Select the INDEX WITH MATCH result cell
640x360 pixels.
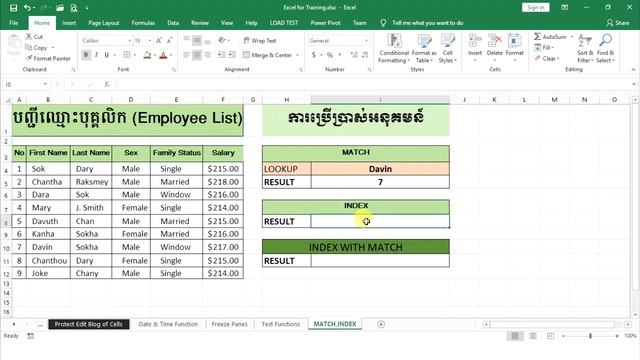click(x=380, y=260)
